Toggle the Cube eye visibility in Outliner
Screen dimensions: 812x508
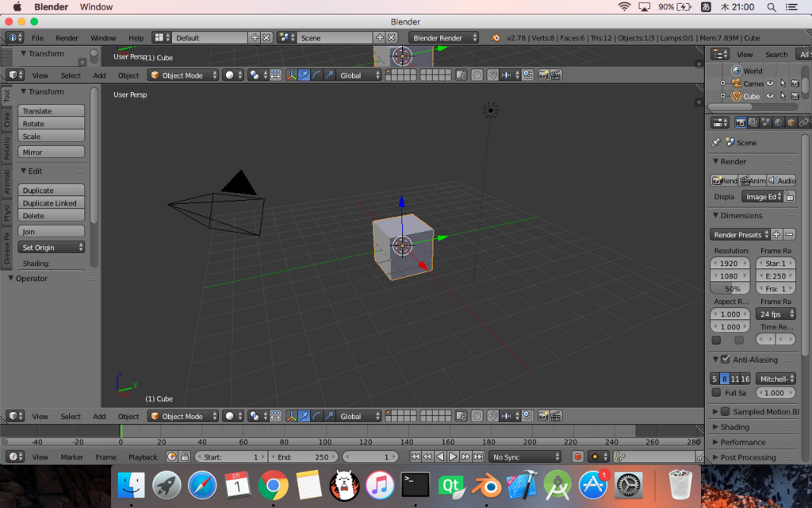[770, 96]
